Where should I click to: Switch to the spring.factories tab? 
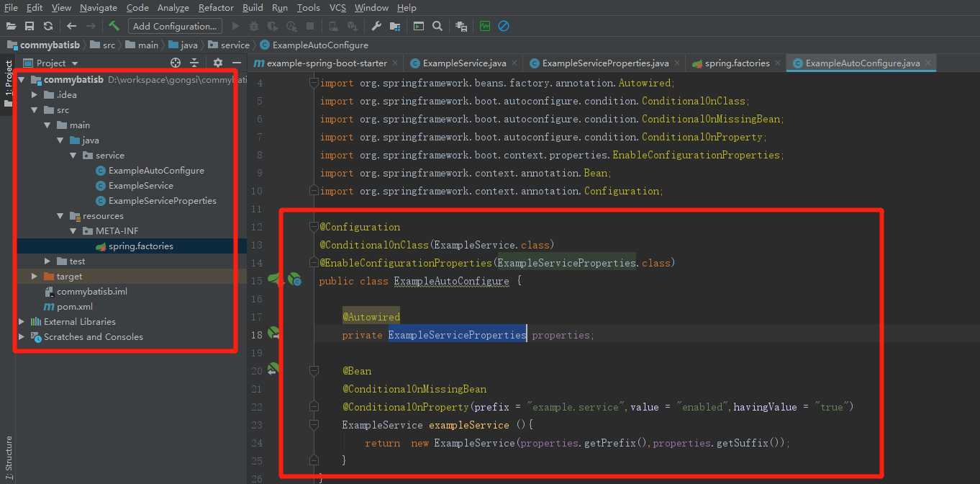tap(735, 63)
